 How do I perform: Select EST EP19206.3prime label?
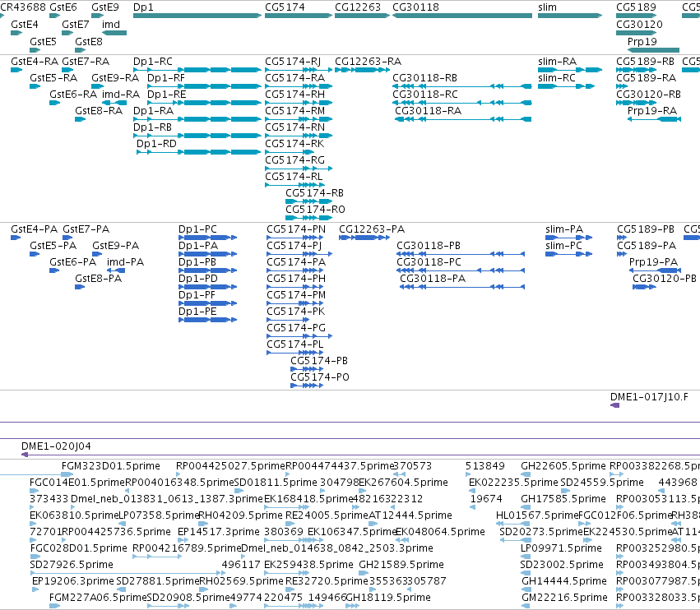(73, 581)
